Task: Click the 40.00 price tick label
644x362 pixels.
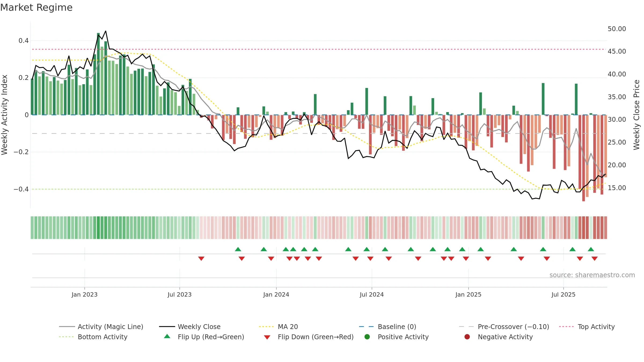Action: pyautogui.click(x=617, y=74)
